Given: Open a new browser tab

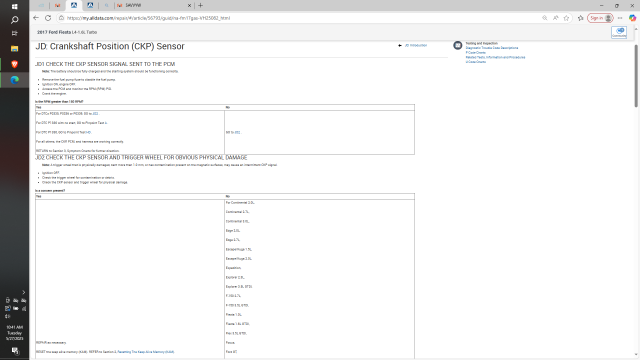Looking at the screenshot, I should coord(200,5).
